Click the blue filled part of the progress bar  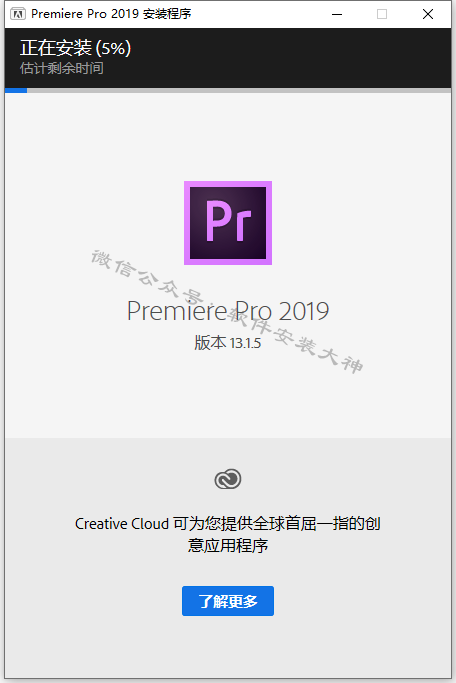16,91
